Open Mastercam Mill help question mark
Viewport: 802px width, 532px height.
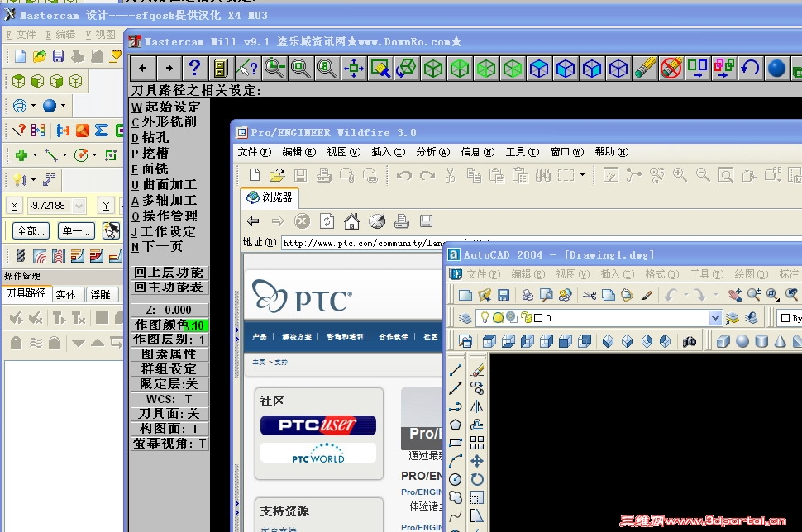pos(194,68)
